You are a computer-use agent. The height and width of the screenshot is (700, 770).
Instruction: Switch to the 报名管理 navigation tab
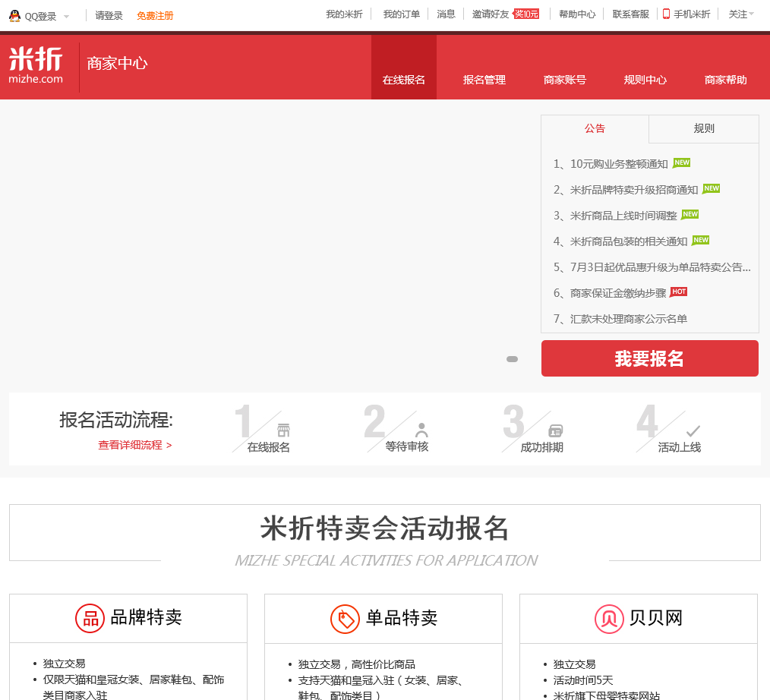484,80
